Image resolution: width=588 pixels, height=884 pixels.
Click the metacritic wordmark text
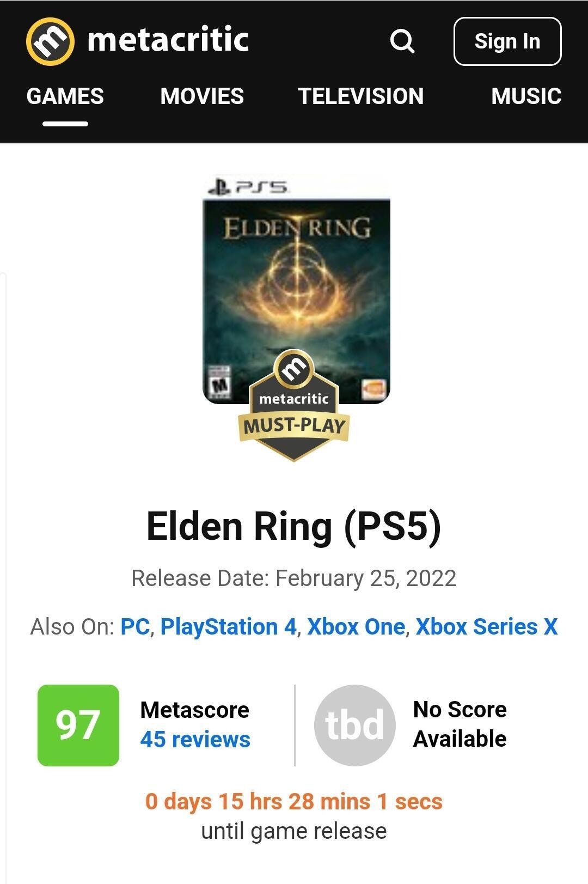tap(168, 40)
